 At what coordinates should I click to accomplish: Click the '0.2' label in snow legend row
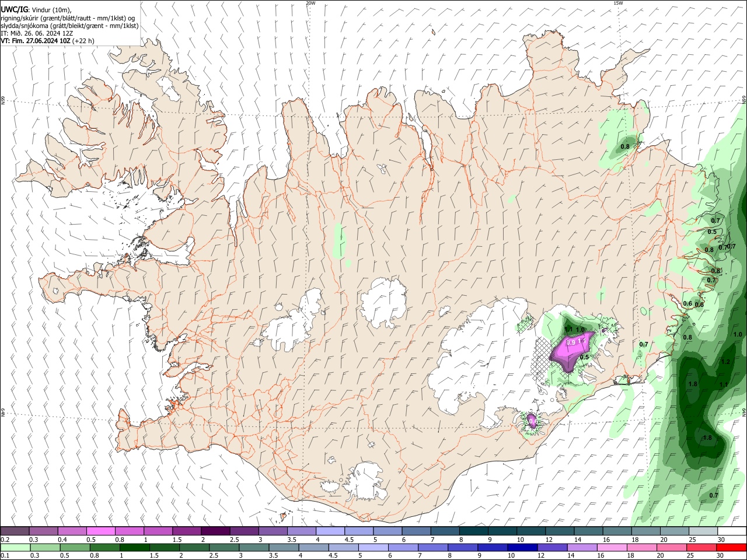pyautogui.click(x=4, y=540)
